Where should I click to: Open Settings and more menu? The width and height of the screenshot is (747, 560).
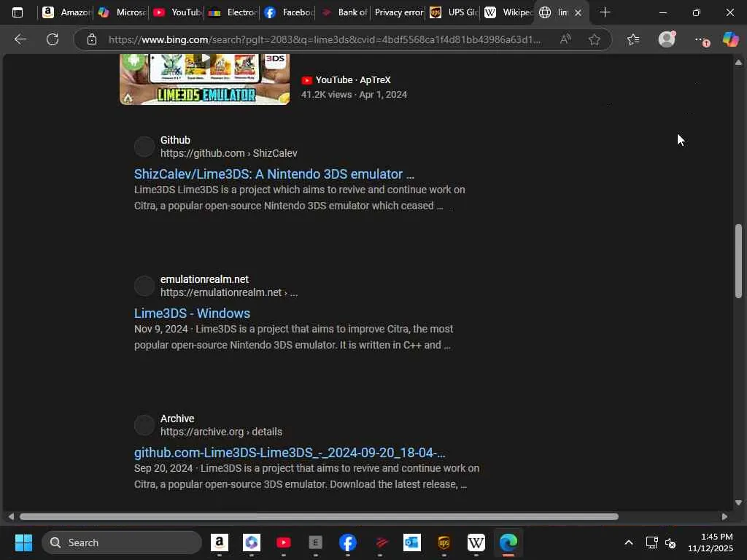pyautogui.click(x=701, y=40)
